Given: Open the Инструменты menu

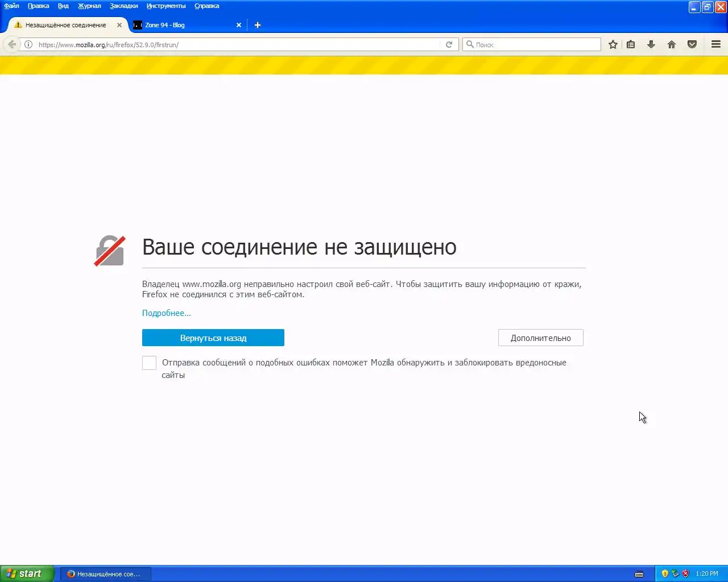Looking at the screenshot, I should (x=166, y=6).
